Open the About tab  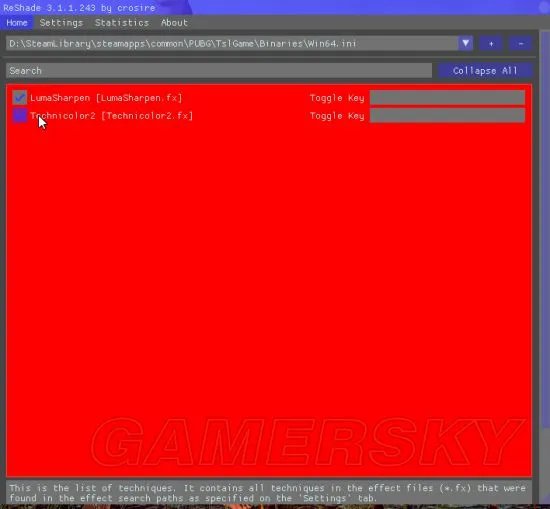coord(174,23)
